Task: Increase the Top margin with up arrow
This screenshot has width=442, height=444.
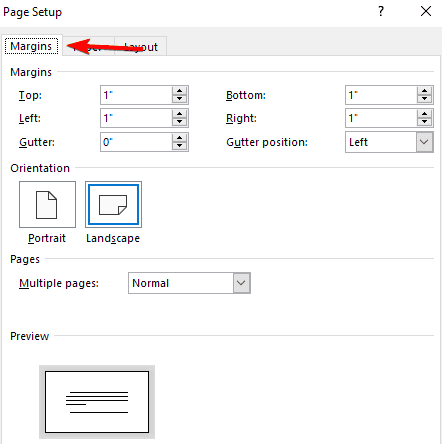Action: pos(180,91)
